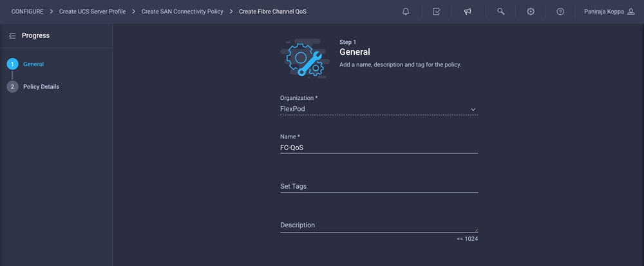Return to Create UCS Server Profile breadcrumb
644x266 pixels.
(92, 12)
